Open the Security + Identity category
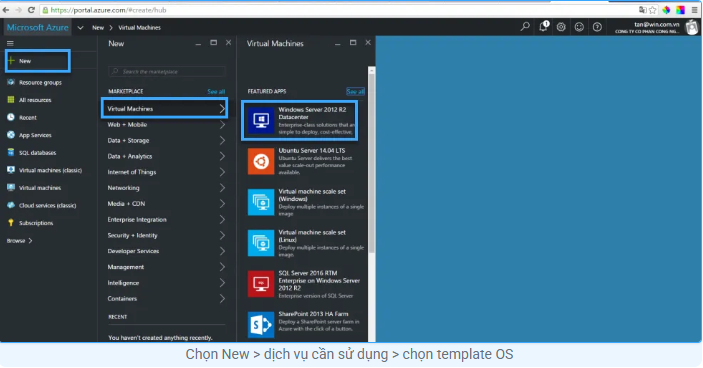 (166, 235)
